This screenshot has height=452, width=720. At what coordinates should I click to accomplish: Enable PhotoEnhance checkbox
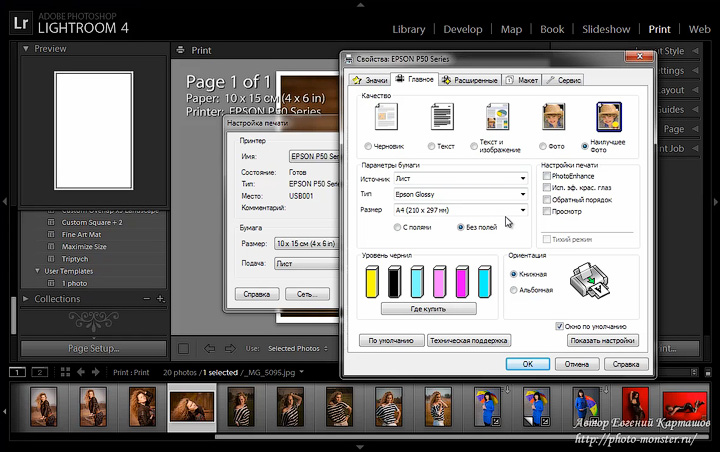546,175
